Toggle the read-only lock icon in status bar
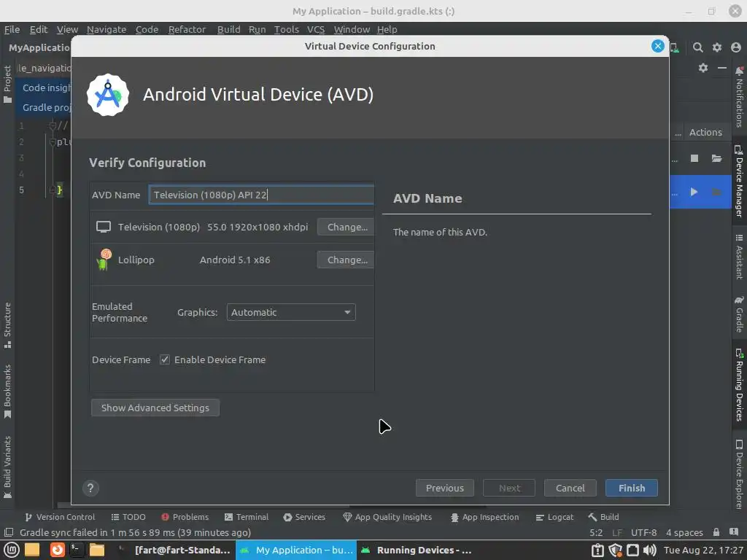The image size is (747, 560). 716,532
